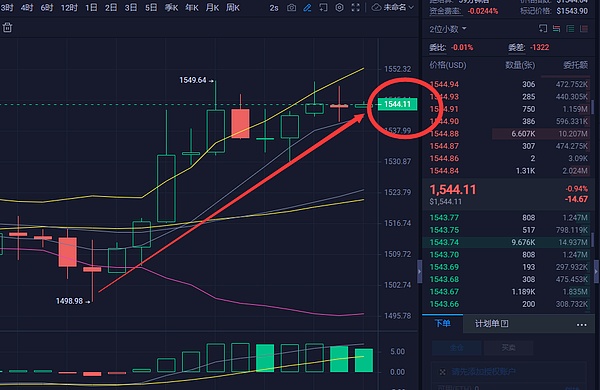Select ask price 1544.87
The width and height of the screenshot is (600, 390).
coord(444,146)
